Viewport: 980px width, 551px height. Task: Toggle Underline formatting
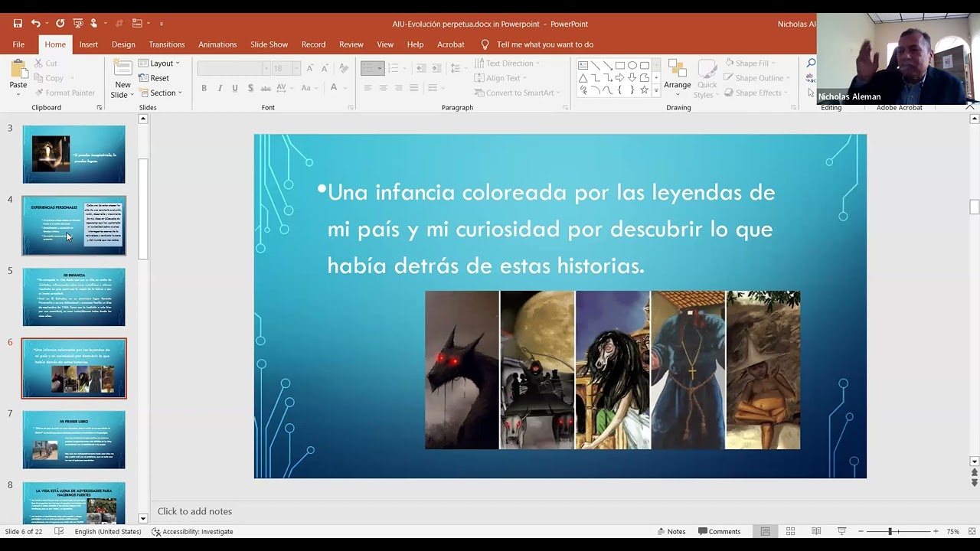[235, 88]
